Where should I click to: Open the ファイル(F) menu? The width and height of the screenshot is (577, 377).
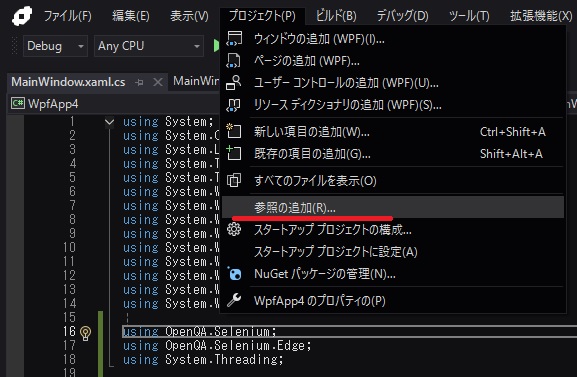[x=68, y=16]
